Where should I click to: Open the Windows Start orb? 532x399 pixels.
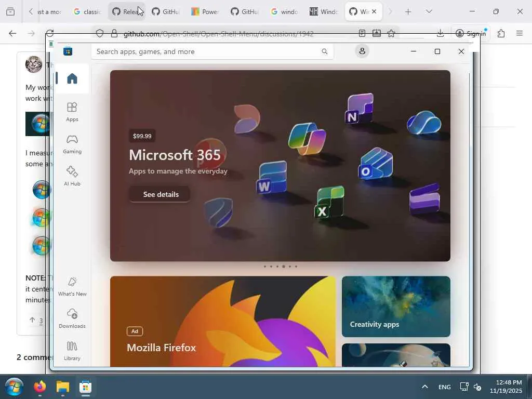[14, 387]
